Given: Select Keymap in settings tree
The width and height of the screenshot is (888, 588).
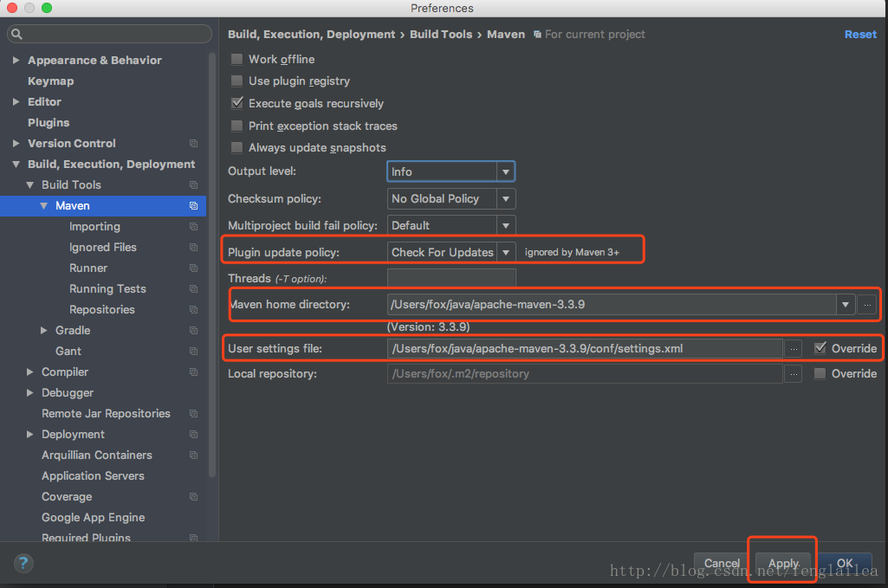Looking at the screenshot, I should pyautogui.click(x=51, y=81).
